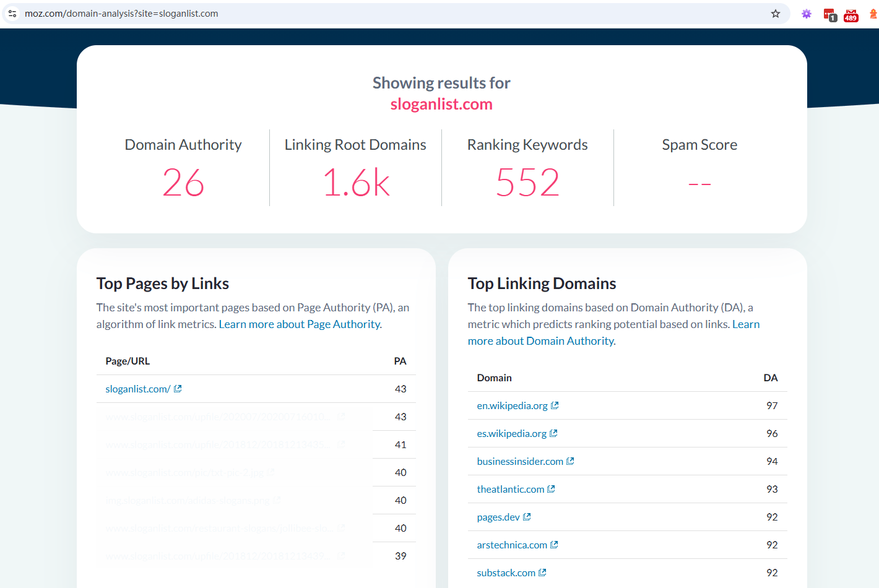The image size is (879, 588).
Task: Click DA value 93 for theatlantic.com
Action: [772, 489]
